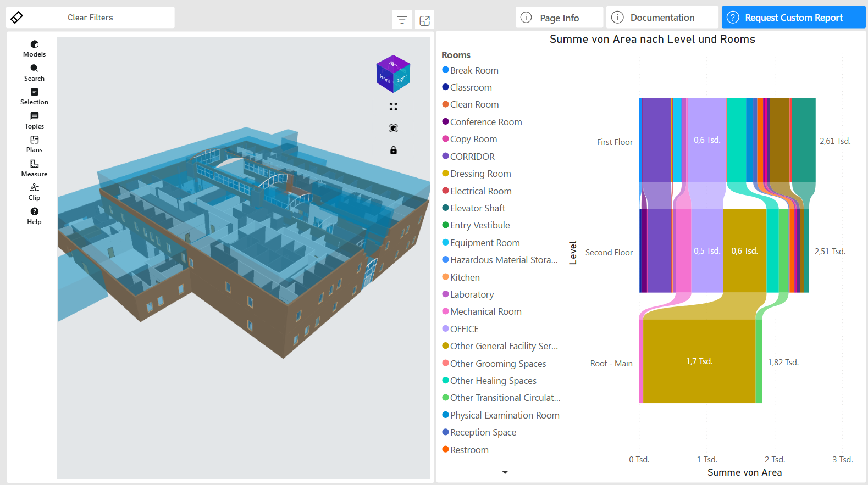Screen dimensions: 868x485
Task: Select Second Floor 0,5 Tsd. segment
Action: point(707,251)
